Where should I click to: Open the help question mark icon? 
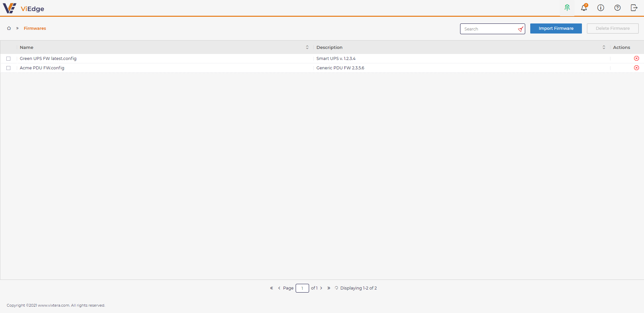[x=617, y=8]
